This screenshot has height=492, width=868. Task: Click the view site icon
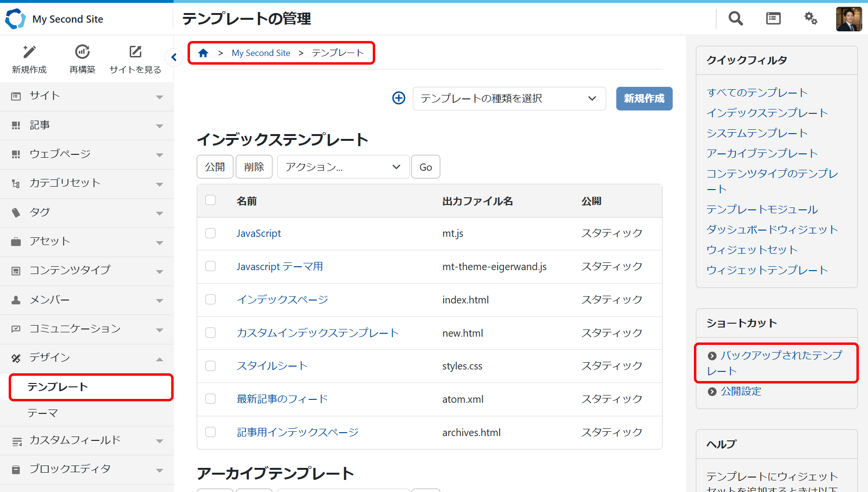point(136,52)
